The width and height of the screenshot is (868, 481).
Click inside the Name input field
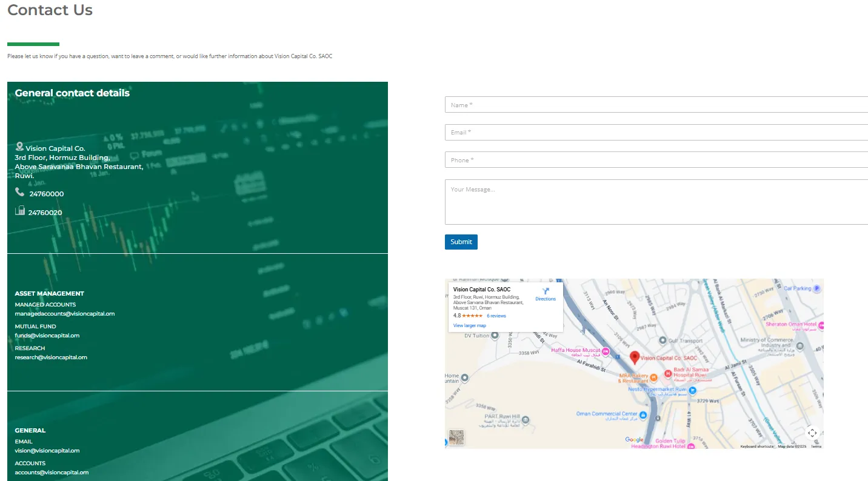click(x=656, y=105)
